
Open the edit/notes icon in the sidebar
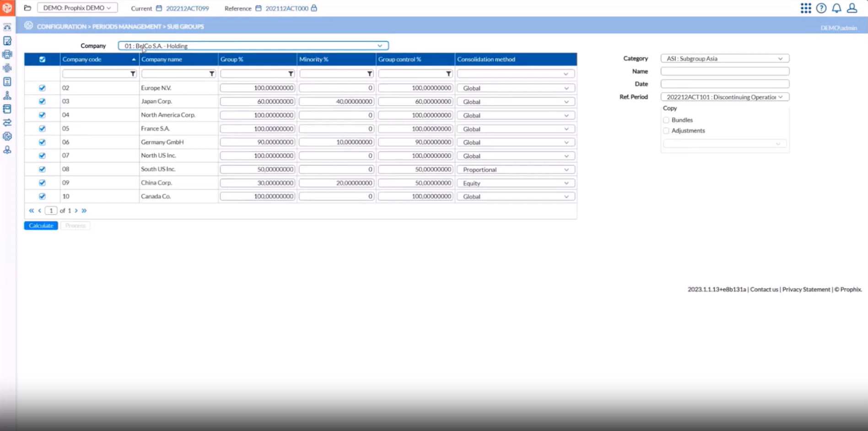(7, 41)
